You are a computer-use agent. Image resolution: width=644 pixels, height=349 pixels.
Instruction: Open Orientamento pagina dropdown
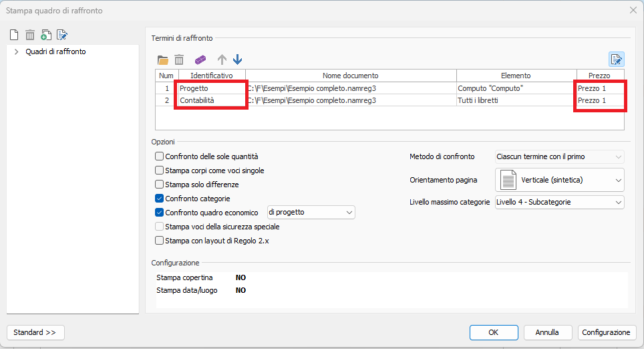tap(560, 180)
